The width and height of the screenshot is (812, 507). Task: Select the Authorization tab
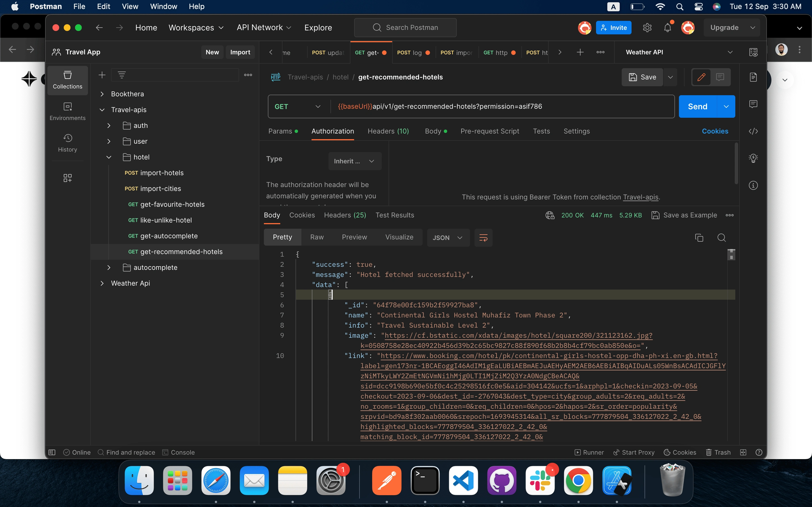tap(333, 131)
